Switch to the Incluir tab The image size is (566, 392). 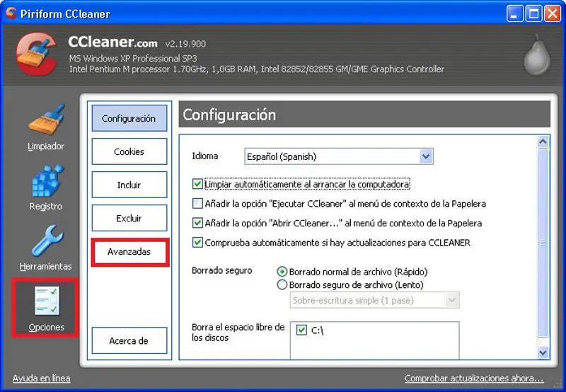(x=129, y=185)
